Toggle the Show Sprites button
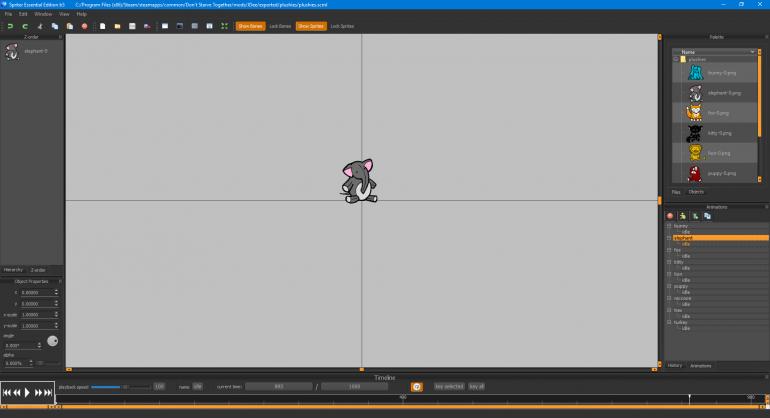Viewport: 770px width, 418px height. tap(310, 25)
